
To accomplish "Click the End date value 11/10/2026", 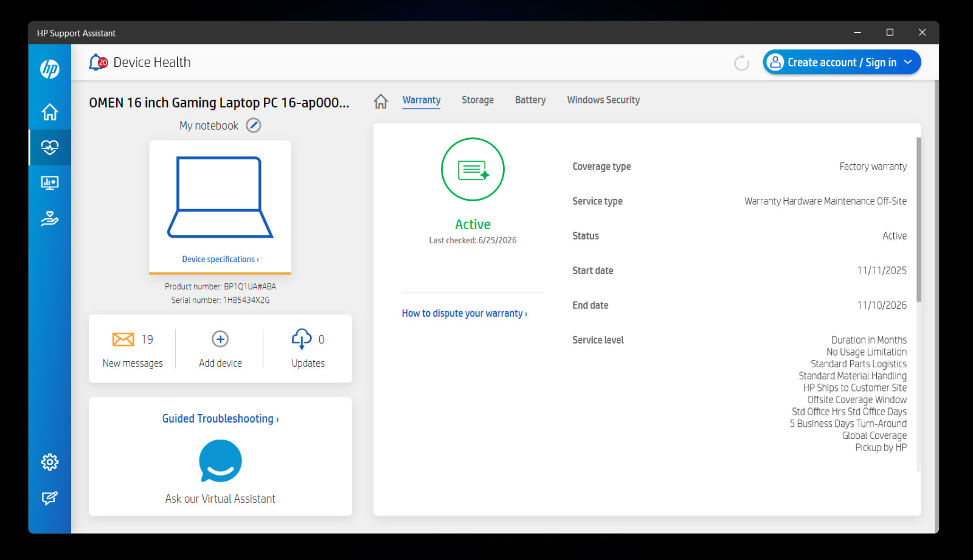I will tap(882, 305).
